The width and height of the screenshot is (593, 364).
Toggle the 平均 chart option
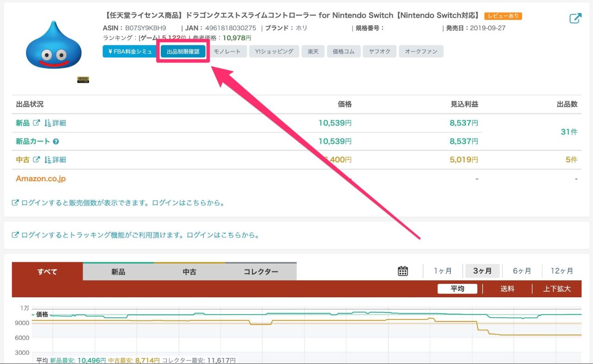point(457,289)
